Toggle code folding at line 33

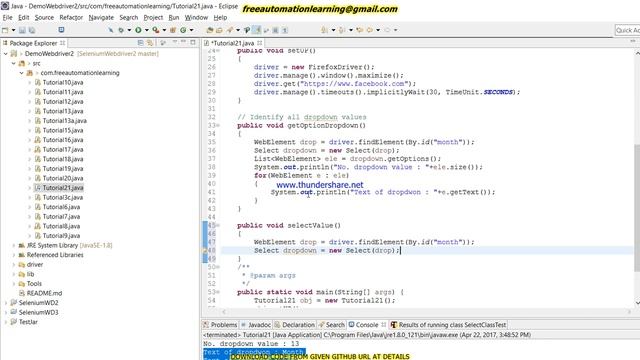click(218, 126)
